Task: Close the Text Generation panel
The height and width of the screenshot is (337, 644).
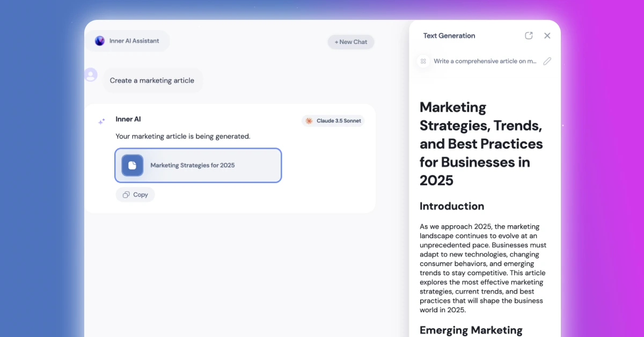Action: (547, 35)
